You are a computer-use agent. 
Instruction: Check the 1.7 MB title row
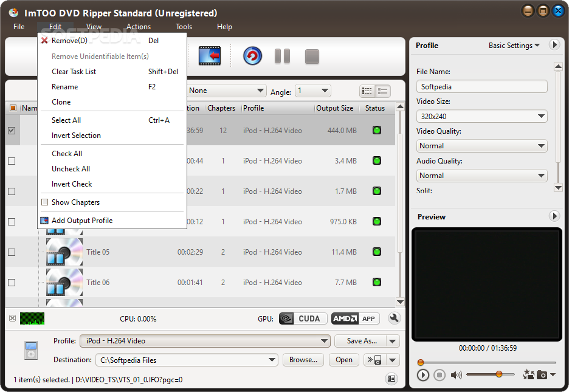click(12, 191)
